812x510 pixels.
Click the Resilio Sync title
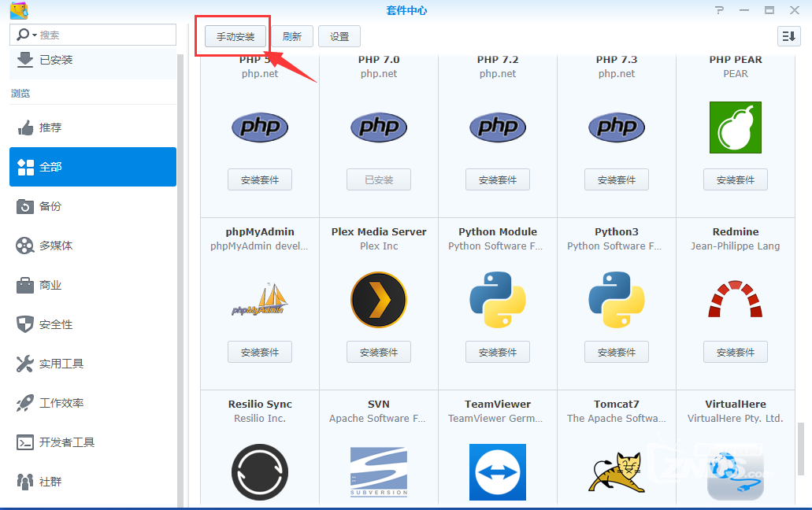(260, 404)
